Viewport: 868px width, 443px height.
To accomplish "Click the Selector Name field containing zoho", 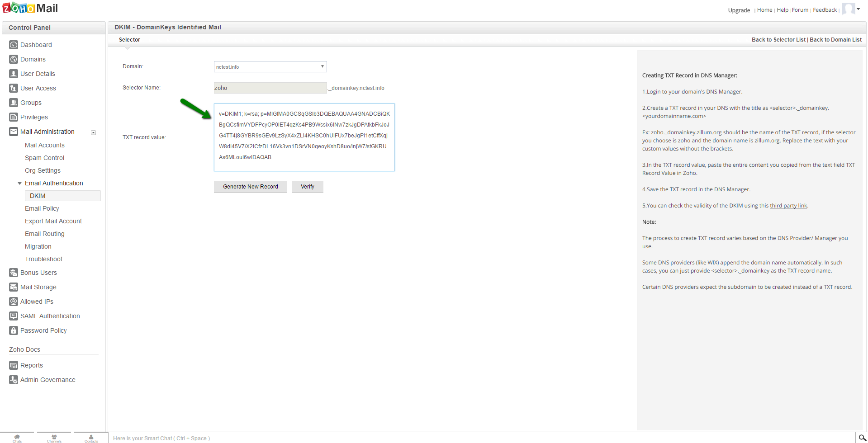I will [270, 88].
